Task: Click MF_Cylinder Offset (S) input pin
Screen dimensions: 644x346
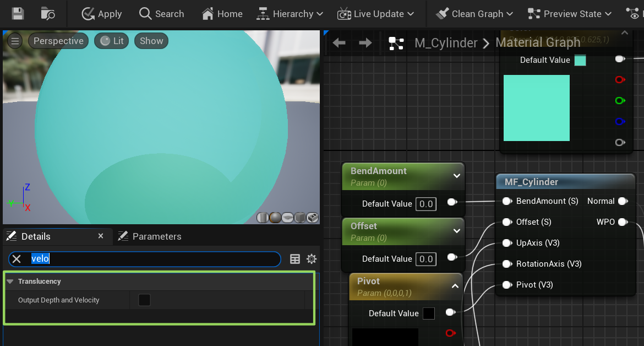Action: (x=507, y=222)
